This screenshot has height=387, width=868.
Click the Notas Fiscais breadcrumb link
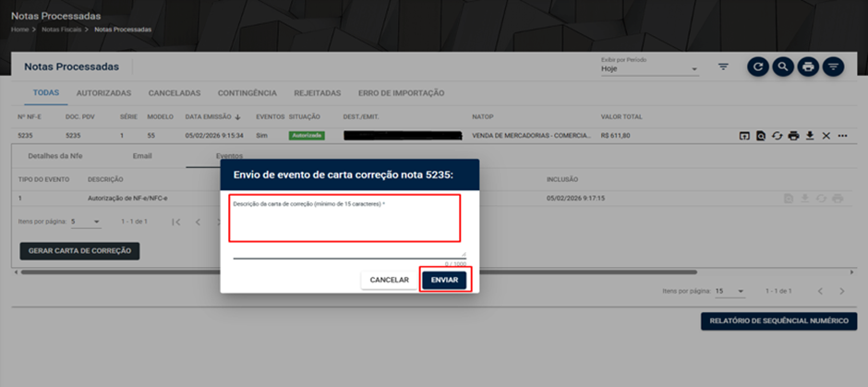coord(62,30)
